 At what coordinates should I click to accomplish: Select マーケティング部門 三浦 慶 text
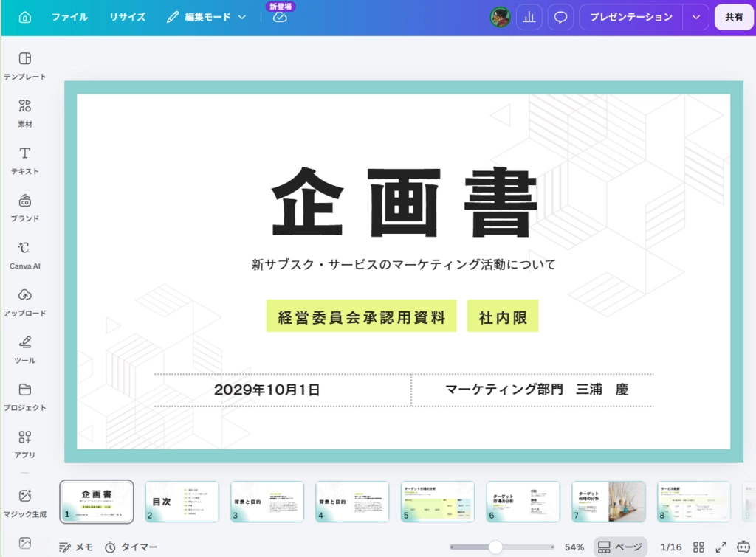(537, 390)
